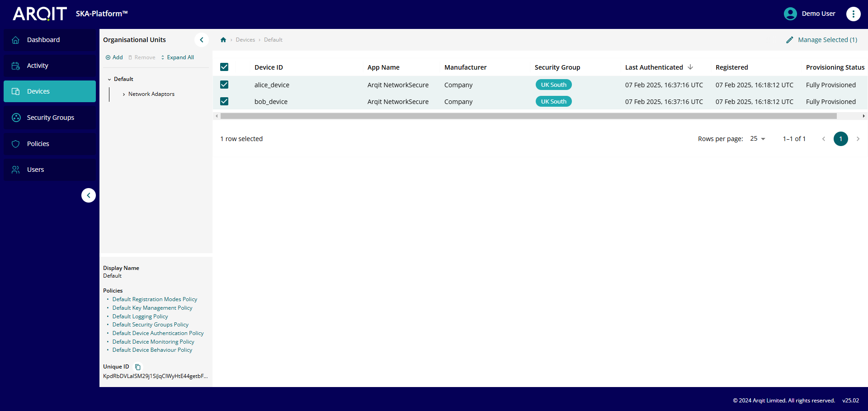Viewport: 868px width, 411px height.
Task: Expand the Network Adaptors tree node
Action: (x=124, y=94)
